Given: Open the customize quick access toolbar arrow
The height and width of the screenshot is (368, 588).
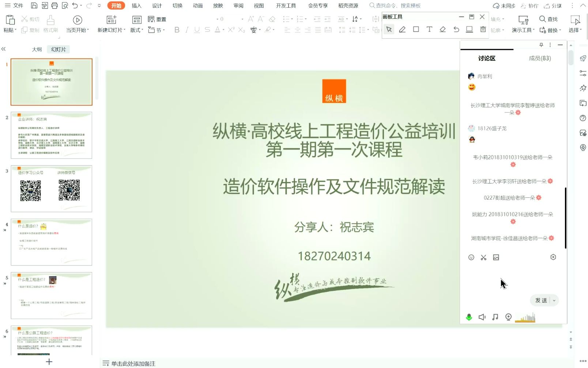Looking at the screenshot, I should pyautogui.click(x=99, y=5).
